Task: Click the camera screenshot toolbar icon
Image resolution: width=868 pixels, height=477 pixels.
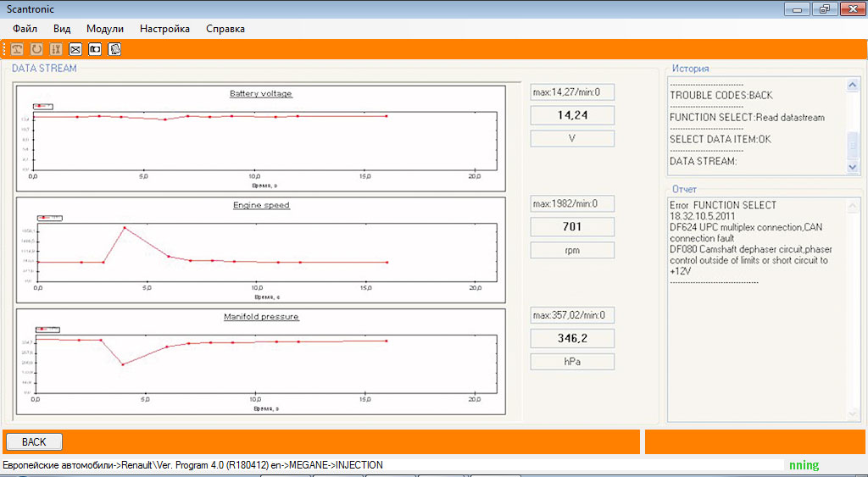Action: pyautogui.click(x=95, y=49)
